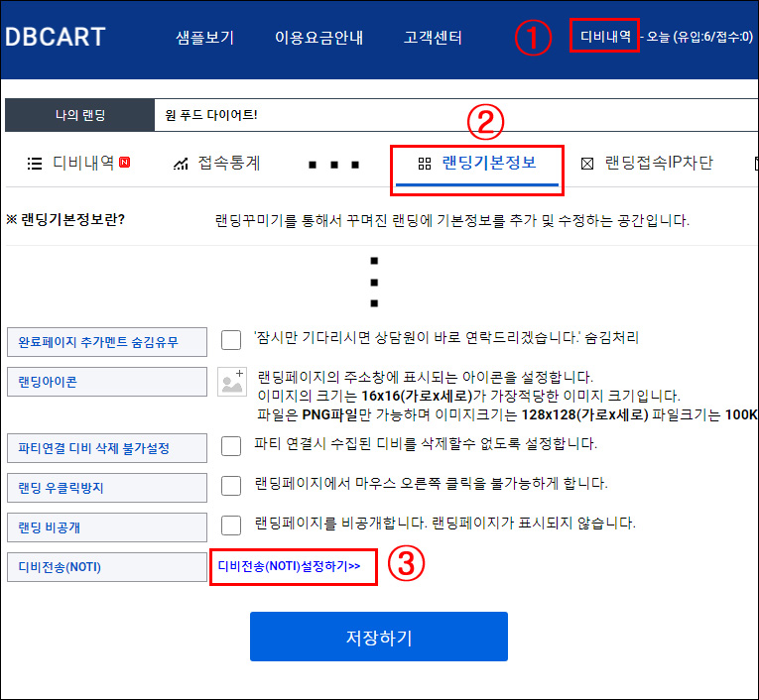Click the list icon beside 디비내역 tab
Screen dimensions: 759x700
35,164
